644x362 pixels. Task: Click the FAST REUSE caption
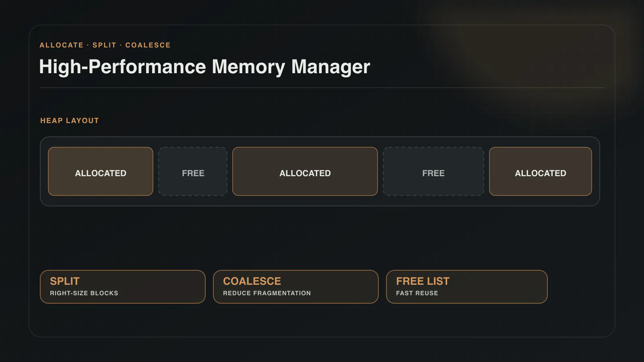pos(417,293)
